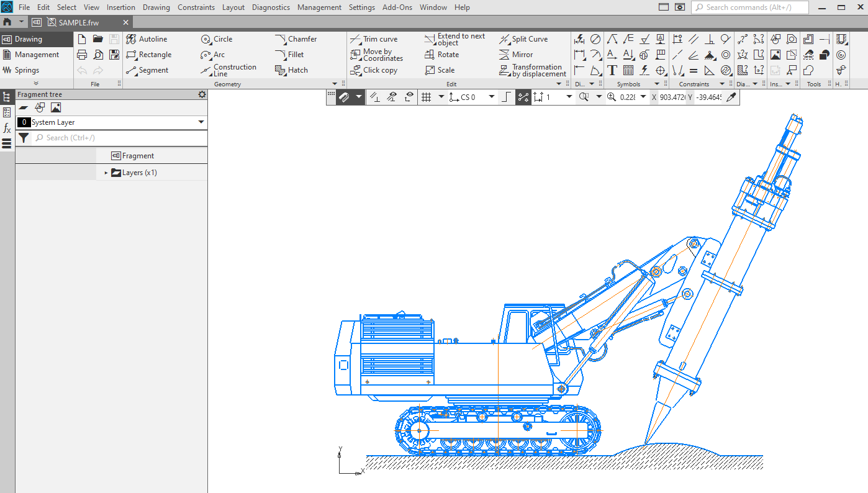Click the fragment tree search field
The height and width of the screenshot is (493, 868).
(119, 138)
